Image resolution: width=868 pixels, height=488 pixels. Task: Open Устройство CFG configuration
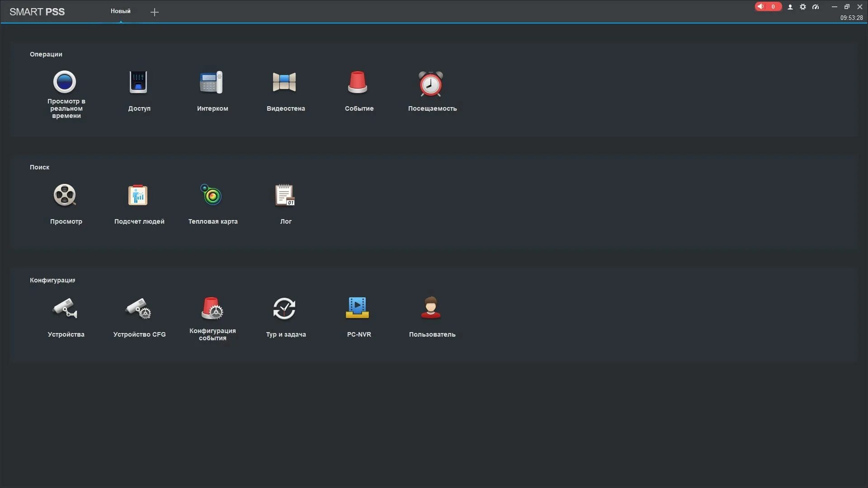138,309
